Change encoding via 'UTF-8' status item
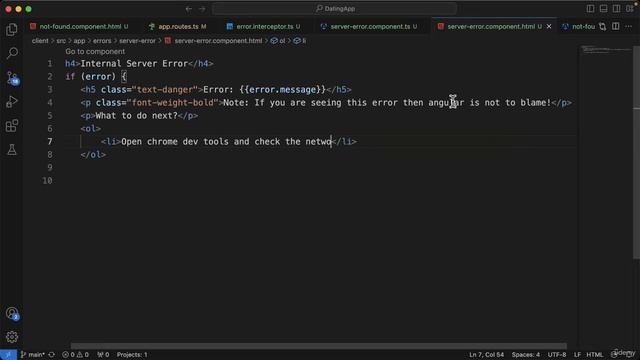This screenshot has height=360, width=640. (x=557, y=355)
